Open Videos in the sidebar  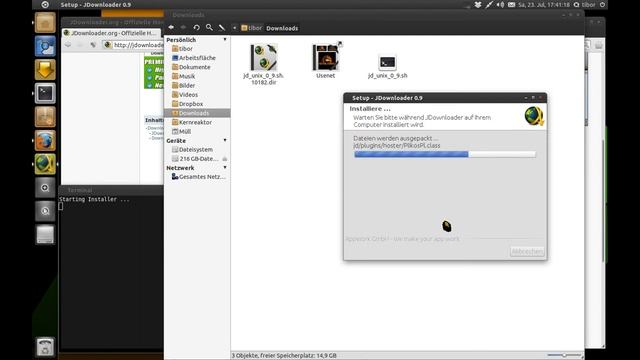[197, 95]
